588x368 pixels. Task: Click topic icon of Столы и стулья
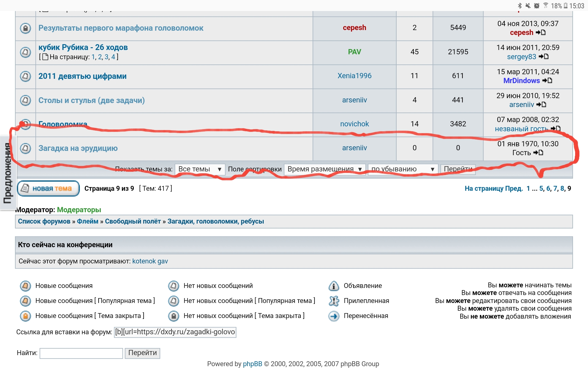click(25, 100)
